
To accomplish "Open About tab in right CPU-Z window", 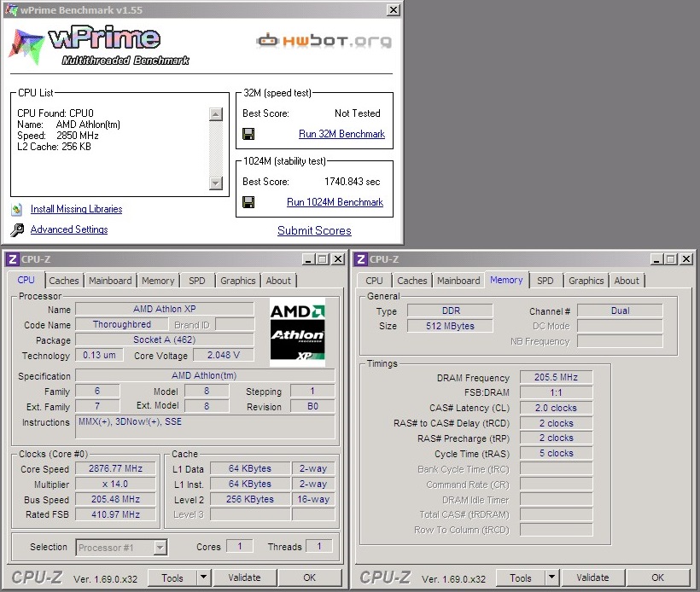I will point(627,281).
